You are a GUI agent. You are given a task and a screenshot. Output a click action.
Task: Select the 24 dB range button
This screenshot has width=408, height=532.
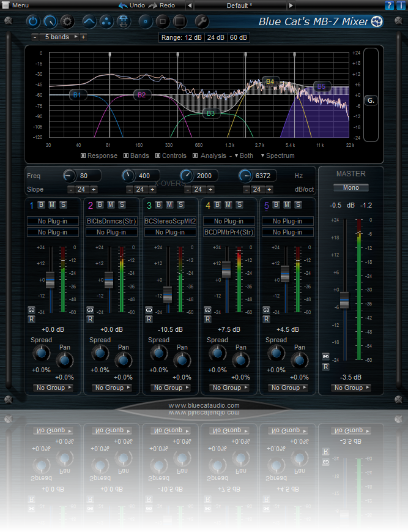pyautogui.click(x=215, y=37)
